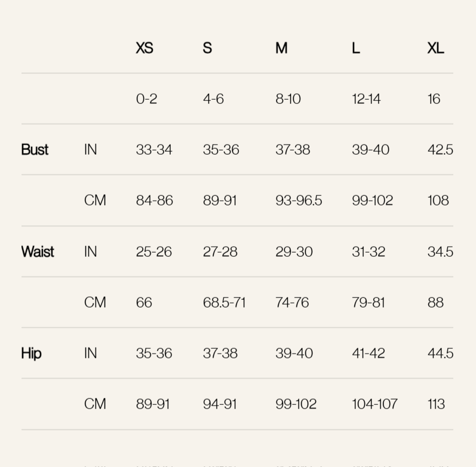This screenshot has height=467, width=476.
Task: Click the Bust row label
Action: [x=35, y=150]
